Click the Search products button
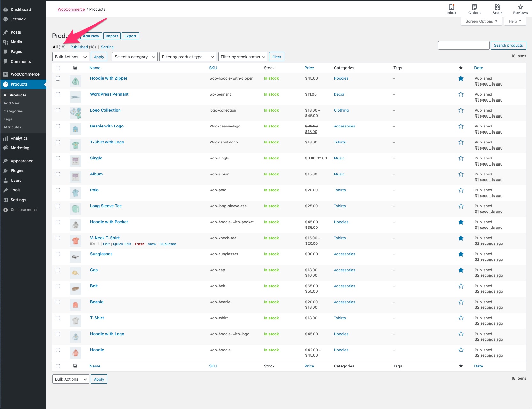Image resolution: width=532 pixels, height=409 pixels. tap(508, 45)
